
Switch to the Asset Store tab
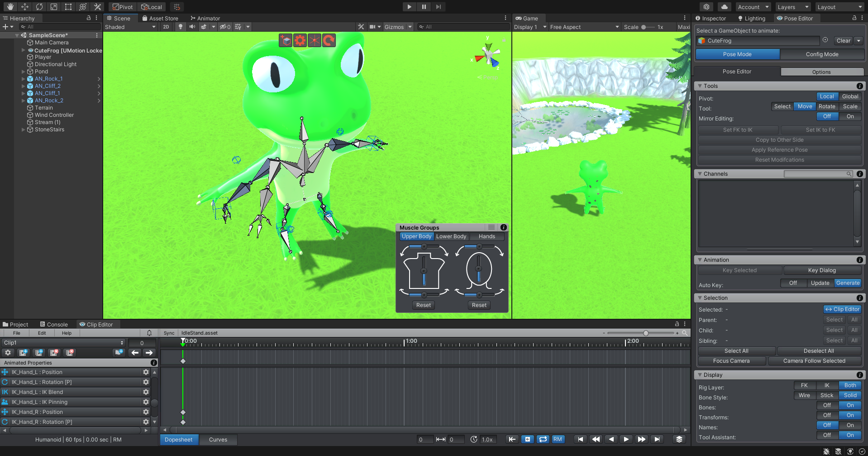point(160,18)
